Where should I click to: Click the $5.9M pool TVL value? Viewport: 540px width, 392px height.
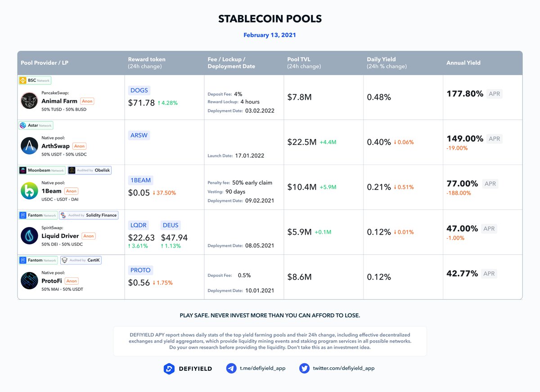coord(300,232)
